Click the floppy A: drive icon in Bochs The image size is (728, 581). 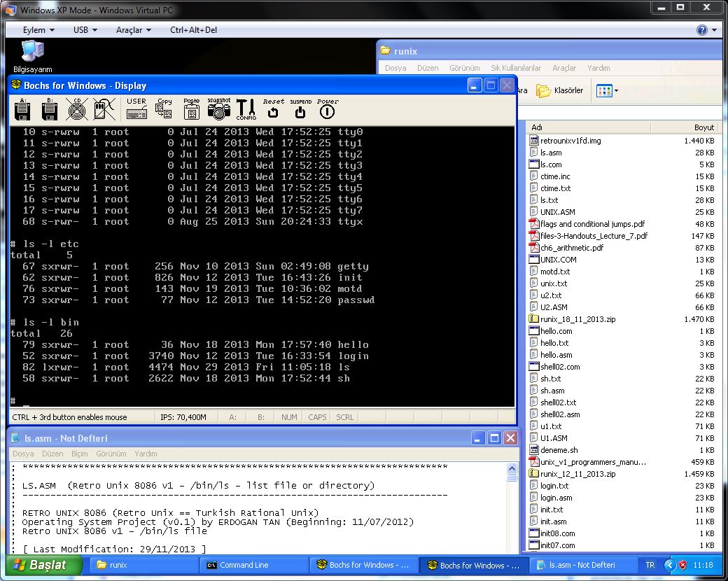[x=22, y=110]
